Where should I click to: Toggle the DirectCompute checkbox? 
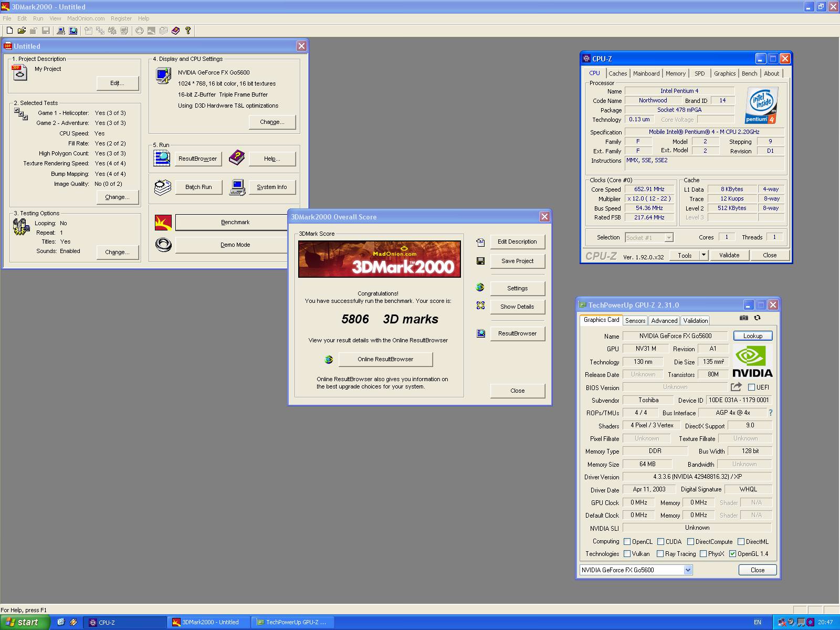(x=690, y=541)
